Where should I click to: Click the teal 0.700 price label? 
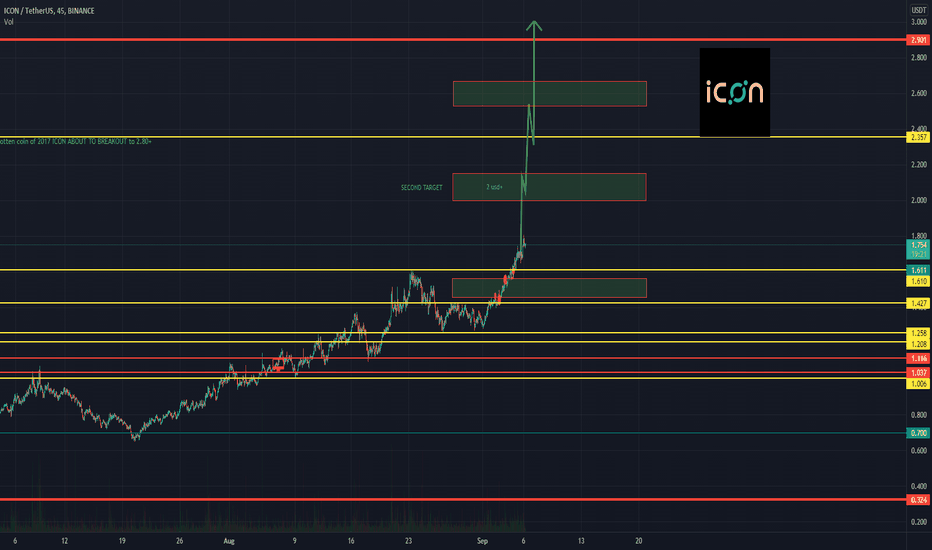pos(918,433)
